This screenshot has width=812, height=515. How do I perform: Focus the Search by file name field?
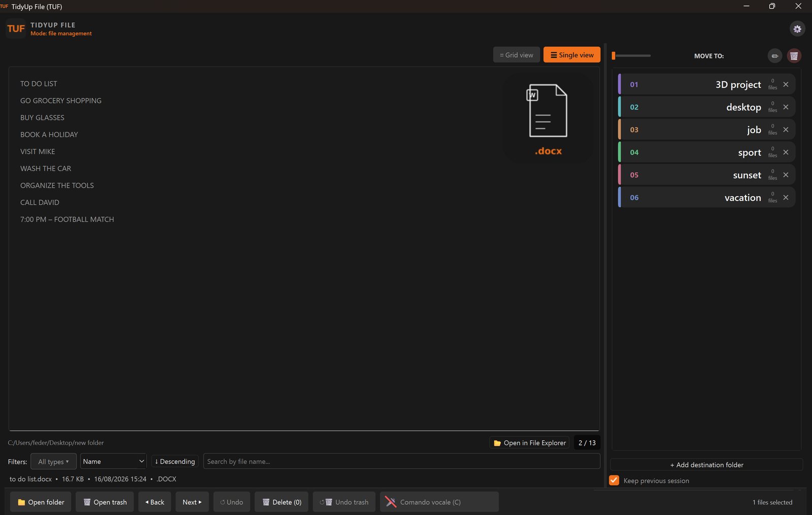(401, 461)
